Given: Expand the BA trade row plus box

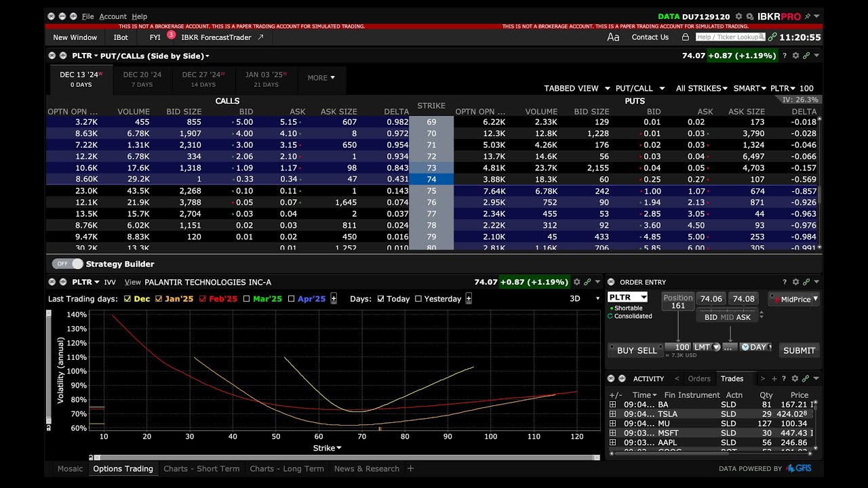Looking at the screenshot, I should point(612,405).
